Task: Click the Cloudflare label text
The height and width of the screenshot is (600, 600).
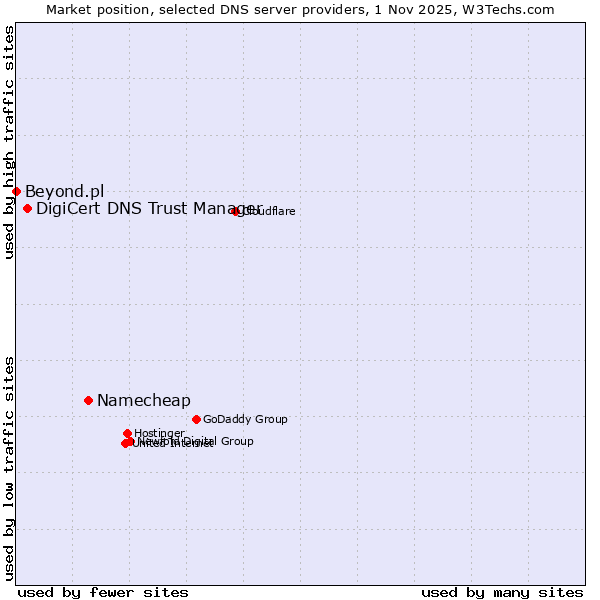Action: click(269, 211)
